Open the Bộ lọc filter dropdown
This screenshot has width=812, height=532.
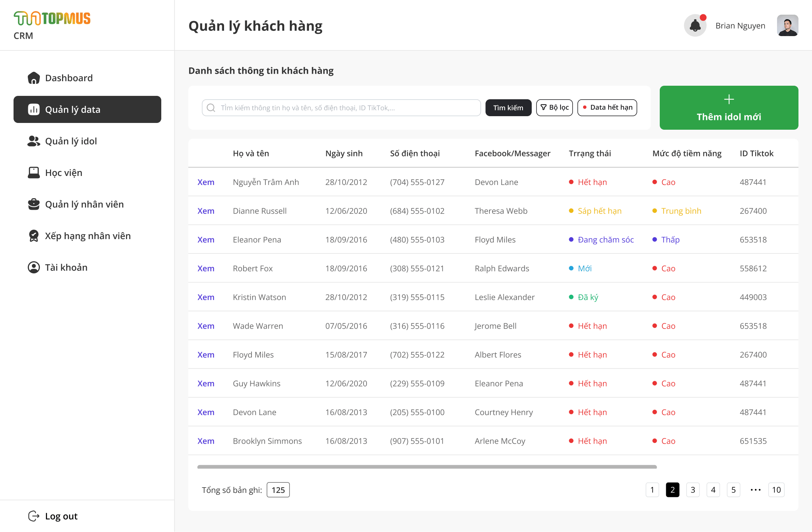pyautogui.click(x=554, y=108)
